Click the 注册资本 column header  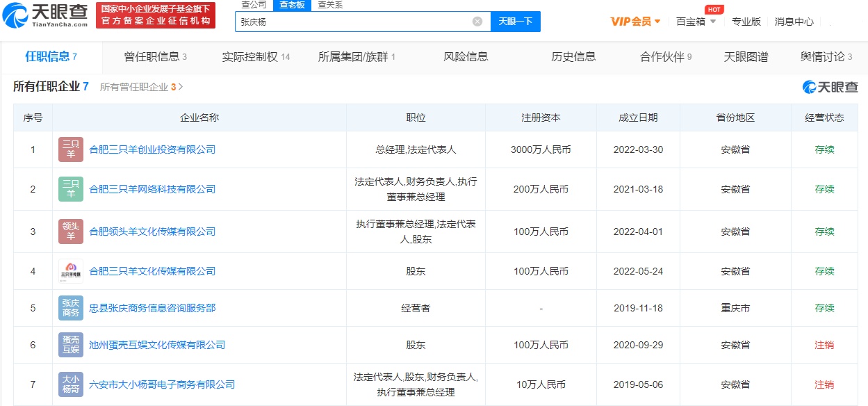click(541, 117)
